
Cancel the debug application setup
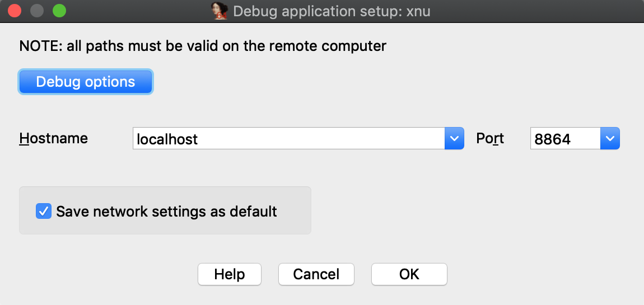tap(316, 274)
